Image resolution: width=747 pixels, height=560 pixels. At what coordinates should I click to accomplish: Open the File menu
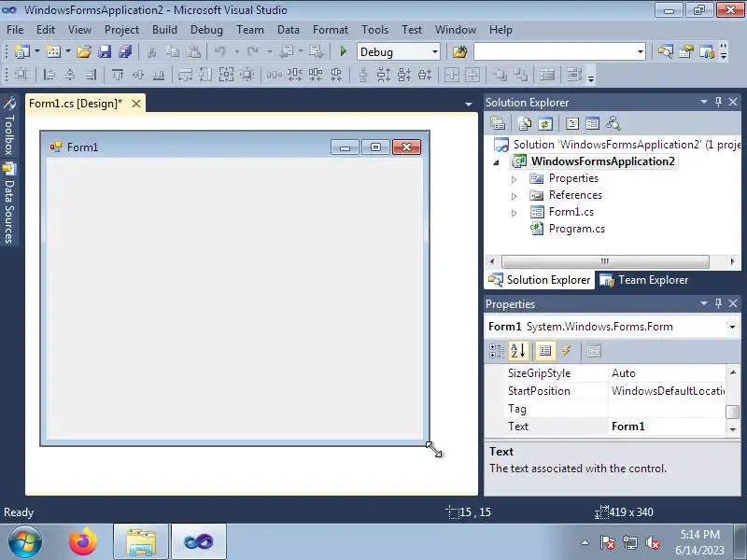pyautogui.click(x=15, y=30)
